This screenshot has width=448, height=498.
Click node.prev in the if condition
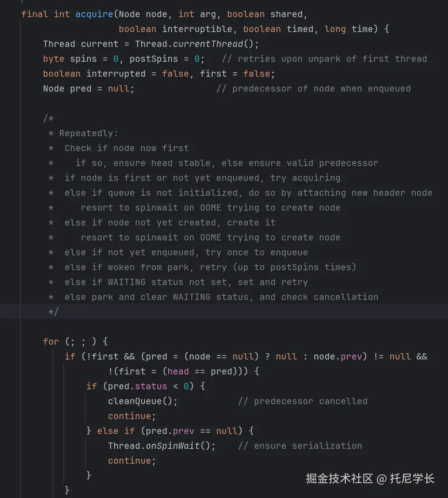[337, 356]
